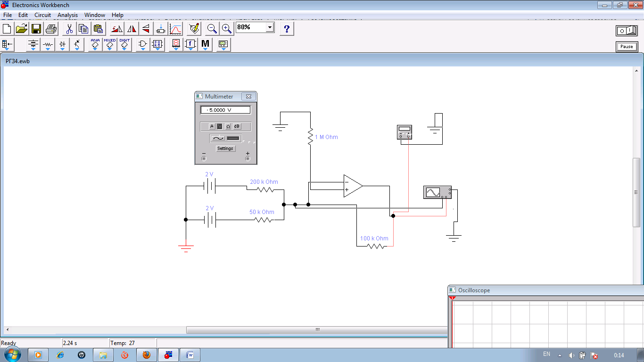The image size is (644, 362).
Task: Click multimeter negative terminal
Action: [204, 158]
